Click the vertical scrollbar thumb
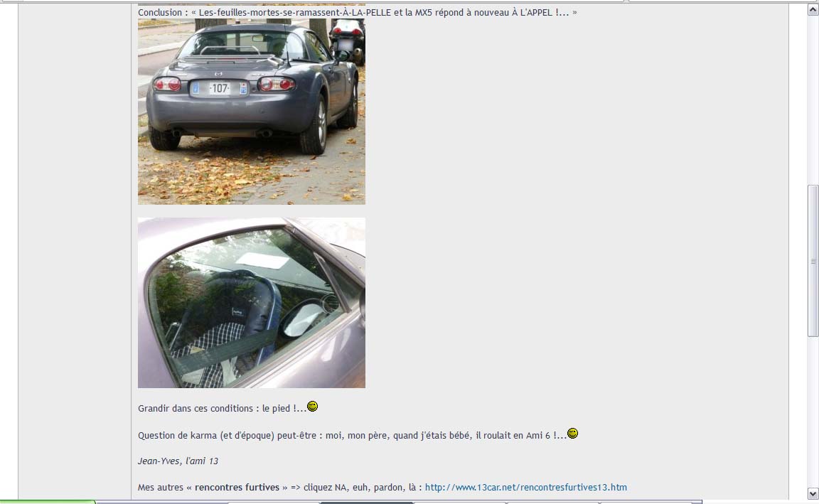Viewport: 819px width, 504px height. (813, 261)
